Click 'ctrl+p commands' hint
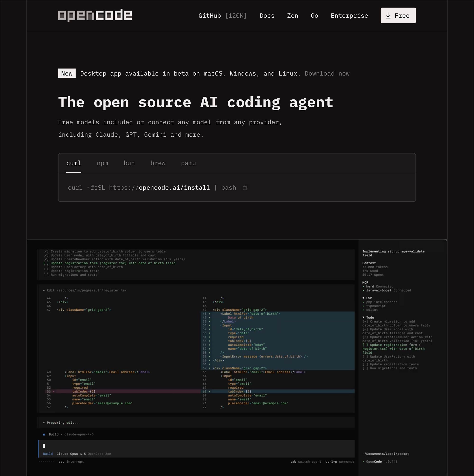The image size is (474, 476). tap(340, 462)
